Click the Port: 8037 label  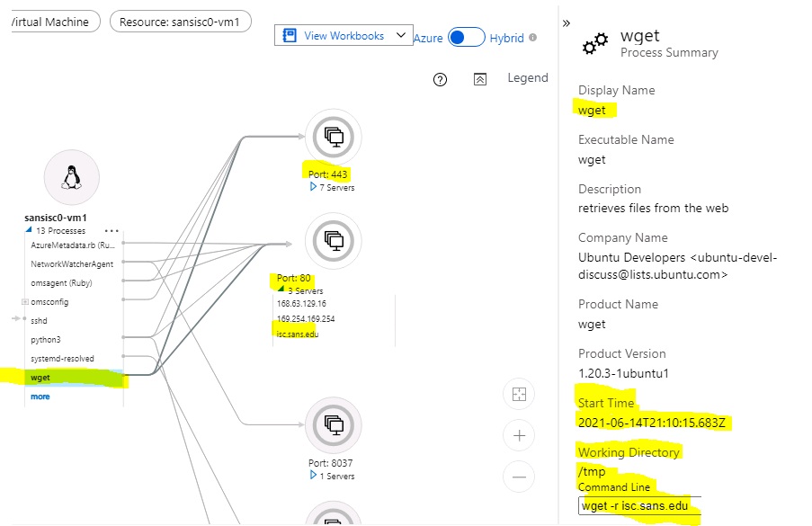pos(330,463)
